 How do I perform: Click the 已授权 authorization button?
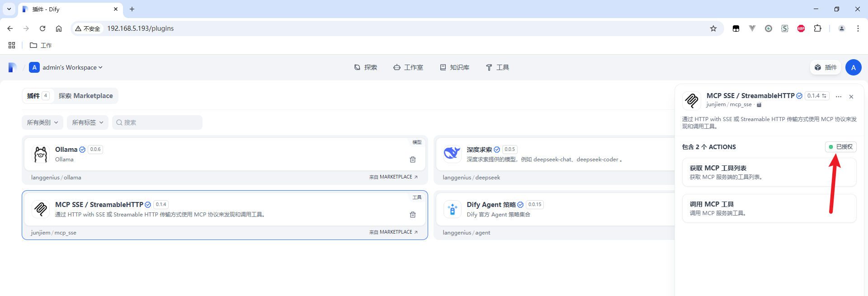point(840,147)
